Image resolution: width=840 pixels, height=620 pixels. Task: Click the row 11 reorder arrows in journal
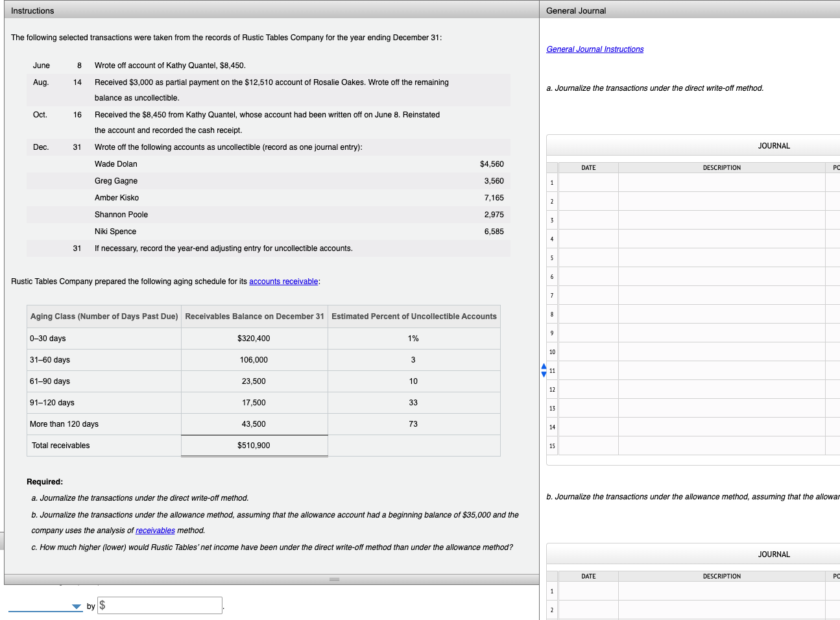coord(544,370)
